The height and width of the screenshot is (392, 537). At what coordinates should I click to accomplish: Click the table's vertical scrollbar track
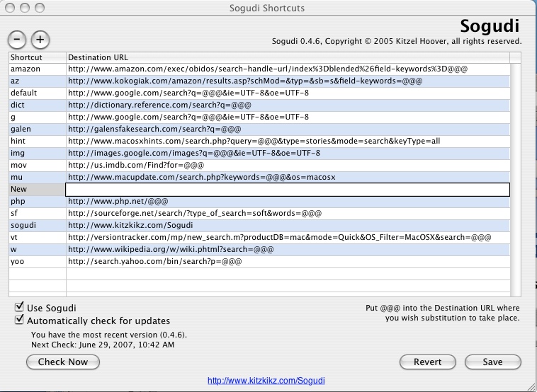tap(516, 180)
